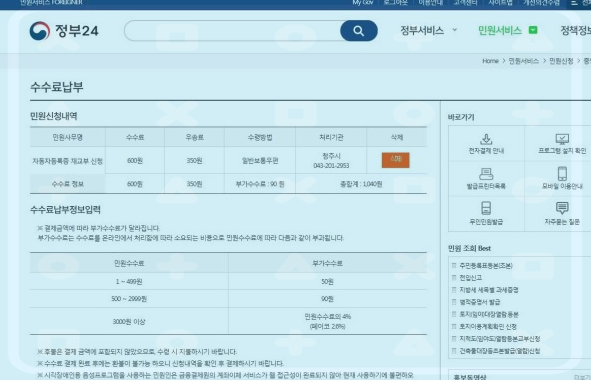Click the 민원사무명 column header
This screenshot has height=380, width=591.
[x=67, y=137]
